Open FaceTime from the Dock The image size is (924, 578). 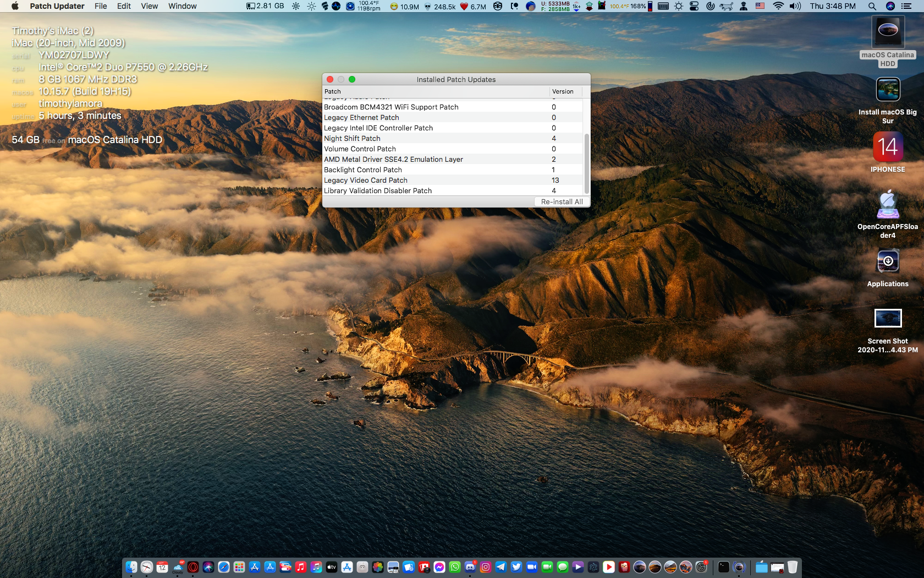[547, 567]
